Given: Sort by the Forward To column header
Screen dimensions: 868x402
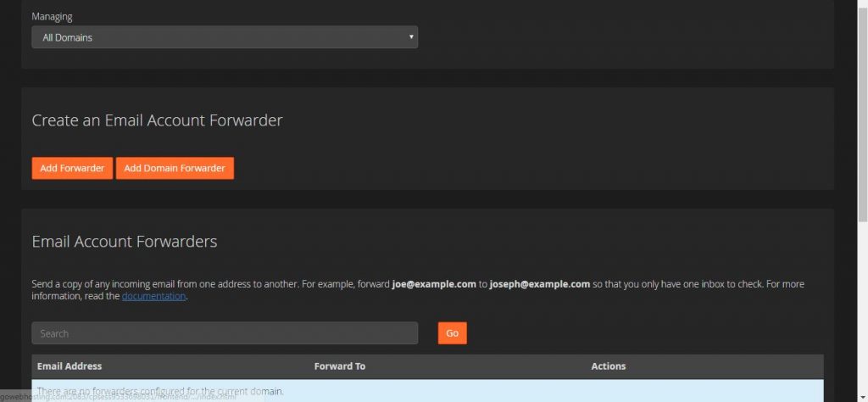Looking at the screenshot, I should [x=339, y=366].
